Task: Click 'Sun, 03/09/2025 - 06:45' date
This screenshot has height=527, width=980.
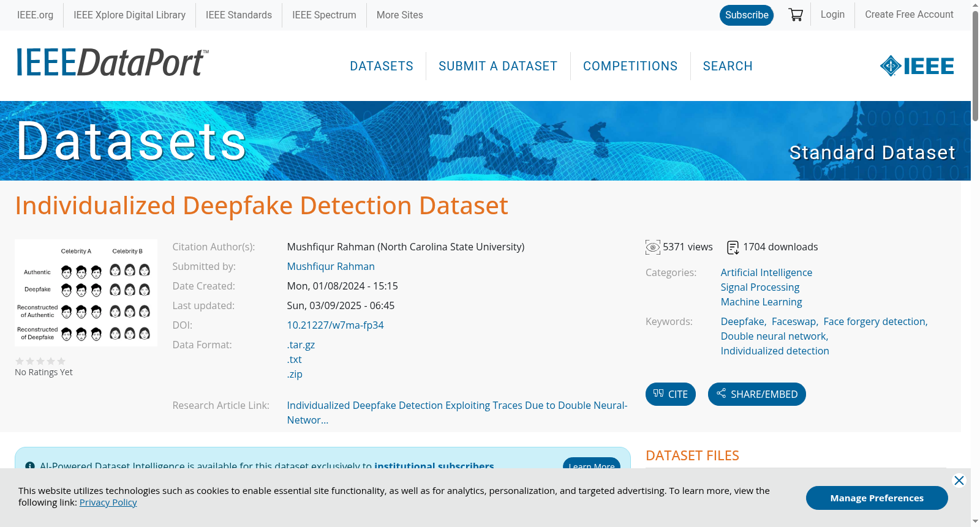Action: (x=341, y=306)
